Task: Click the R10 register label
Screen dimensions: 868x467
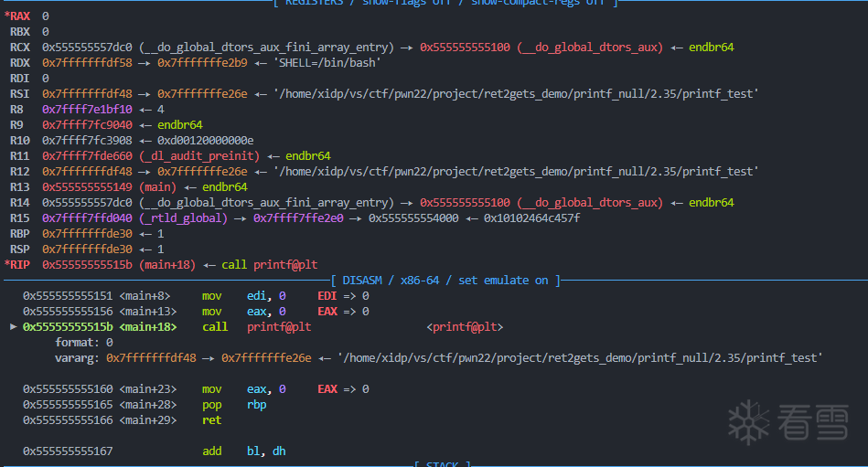Action: click(x=20, y=140)
